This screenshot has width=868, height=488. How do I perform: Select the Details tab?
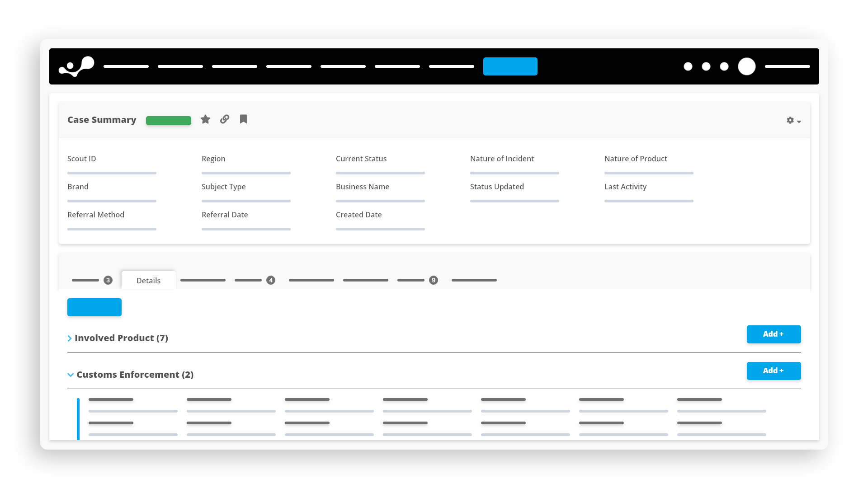point(148,281)
